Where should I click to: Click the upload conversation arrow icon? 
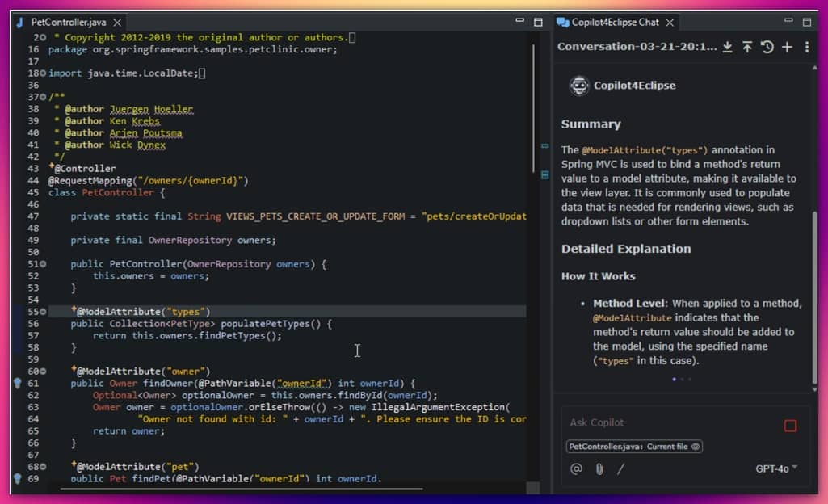click(747, 47)
